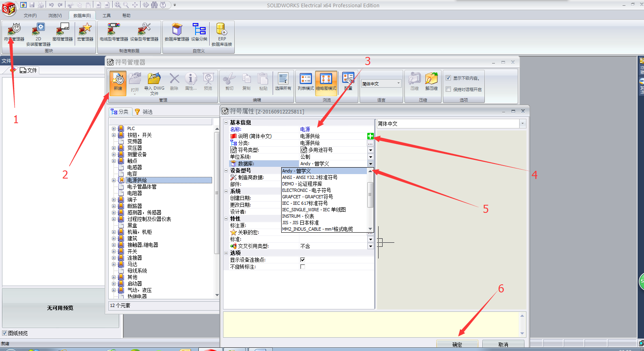Select the 数据库(B) ribbon tab
Viewport: 644px width, 351px height.
coord(82,15)
